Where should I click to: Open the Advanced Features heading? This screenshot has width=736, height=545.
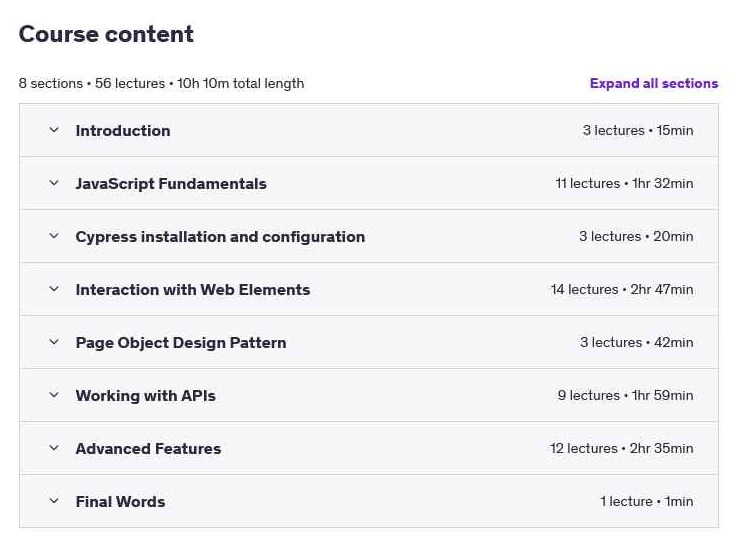[148, 449]
